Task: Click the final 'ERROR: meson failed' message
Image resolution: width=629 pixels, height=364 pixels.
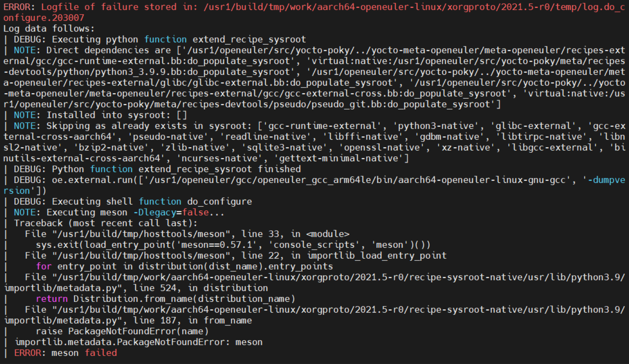Action: (65, 353)
